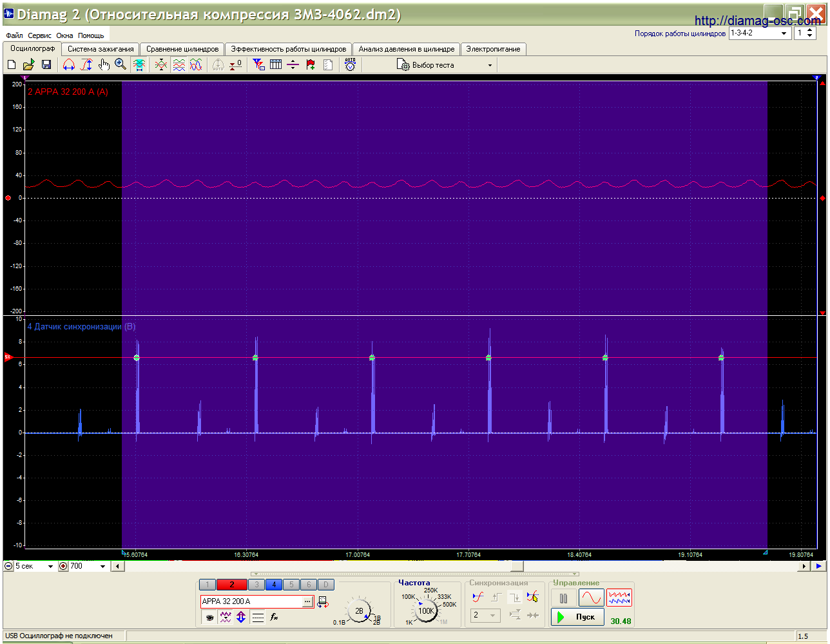Open the fx math function icon
This screenshot has width=830, height=644.
(x=274, y=617)
